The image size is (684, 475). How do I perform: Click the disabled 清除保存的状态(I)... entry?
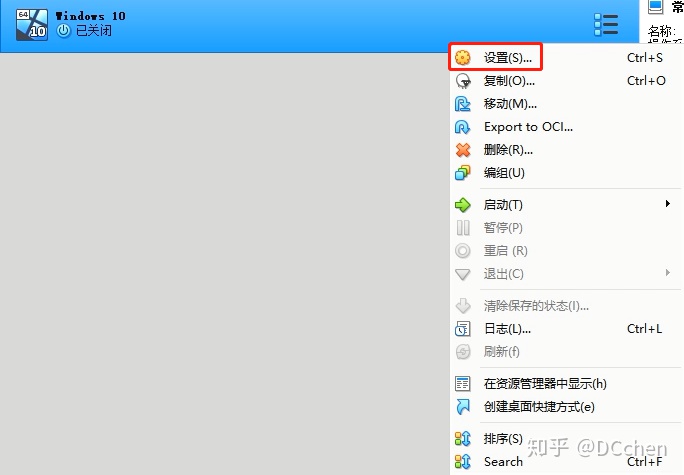[x=536, y=306]
